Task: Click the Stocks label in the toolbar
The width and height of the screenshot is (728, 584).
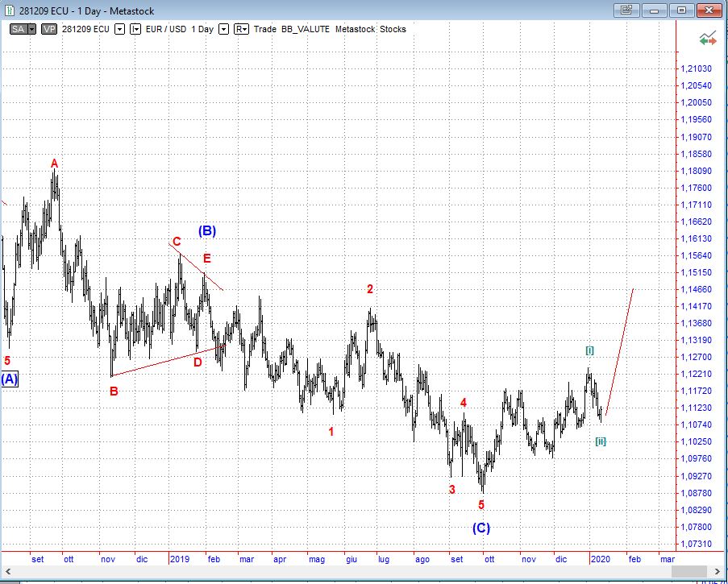Action: 393,29
